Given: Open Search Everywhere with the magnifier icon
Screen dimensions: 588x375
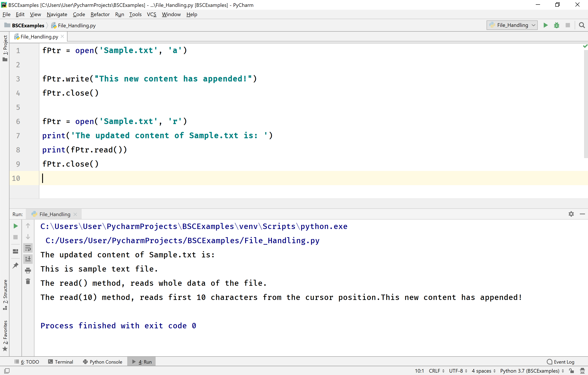Looking at the screenshot, I should click(582, 25).
